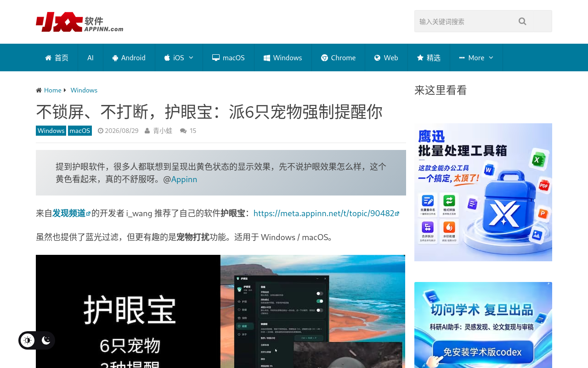Image resolution: width=588 pixels, height=368 pixels.
Task: Open the Chrome category in the navigation bar
Action: click(338, 57)
